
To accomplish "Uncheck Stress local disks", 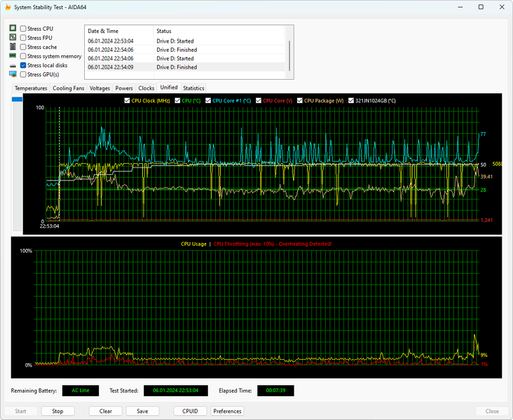I will coord(23,65).
